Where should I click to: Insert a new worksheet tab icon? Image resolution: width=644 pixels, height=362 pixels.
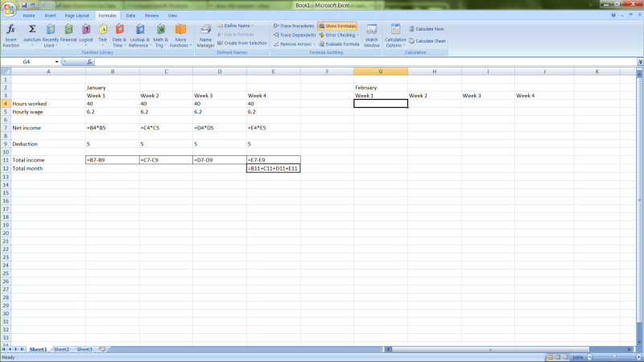click(x=102, y=349)
